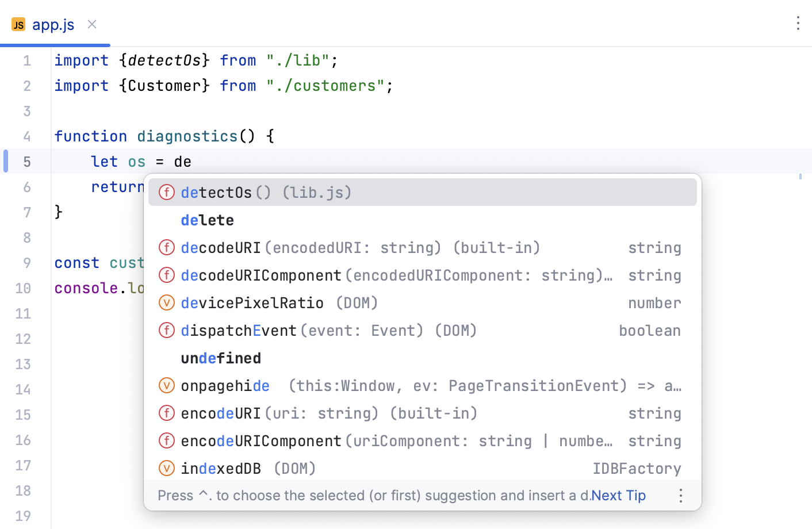This screenshot has width=812, height=529.
Task: Select the decodeURIComponent completion entry
Action: click(288, 275)
